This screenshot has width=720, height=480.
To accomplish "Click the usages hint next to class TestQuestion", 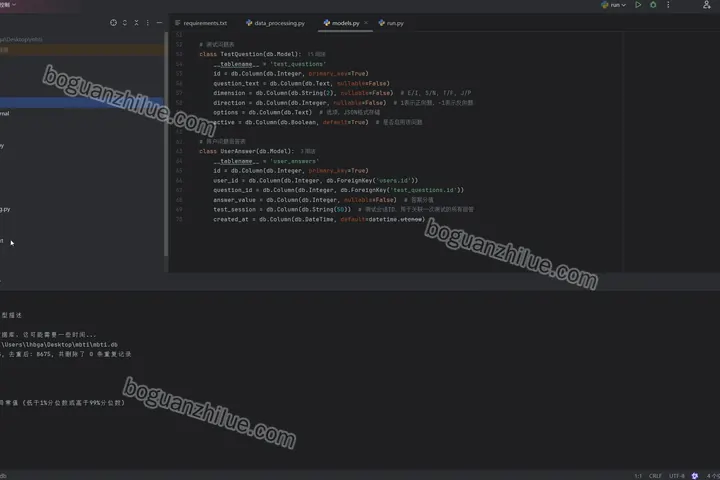I will click(316, 54).
